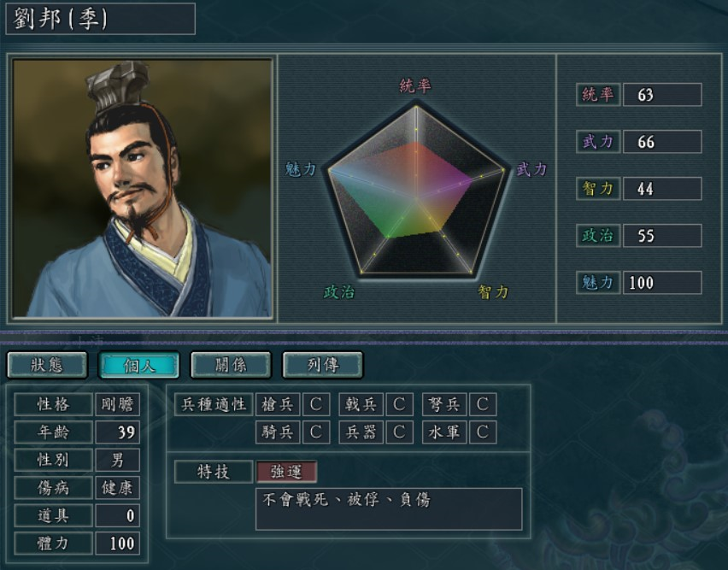Switch to the 關係 relations tab
This screenshot has height=570, width=728.
point(231,365)
